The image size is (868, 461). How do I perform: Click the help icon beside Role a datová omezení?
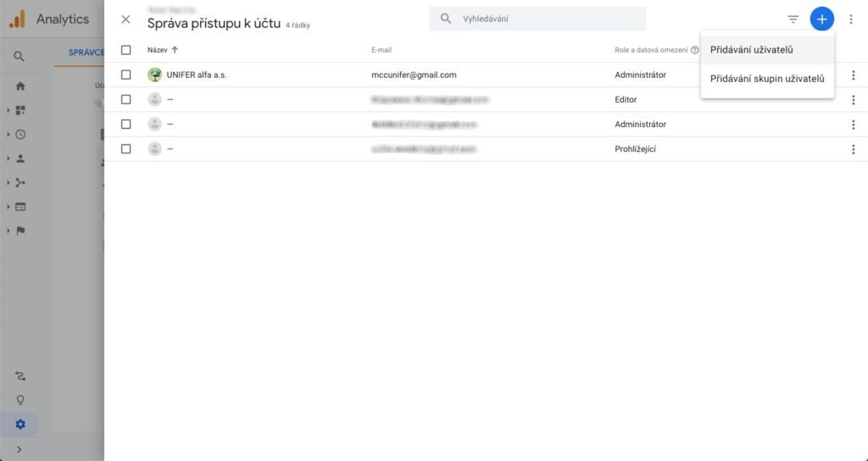coord(695,50)
